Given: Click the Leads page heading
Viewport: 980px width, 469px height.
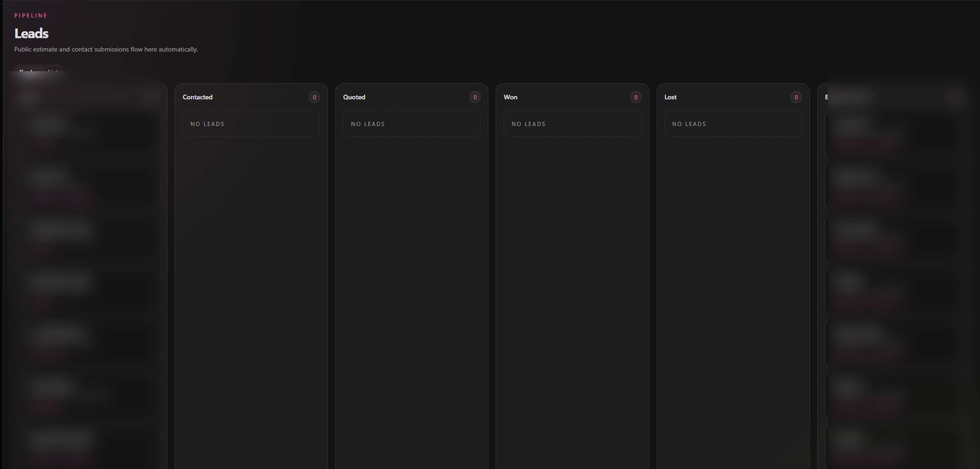Looking at the screenshot, I should point(31,34).
